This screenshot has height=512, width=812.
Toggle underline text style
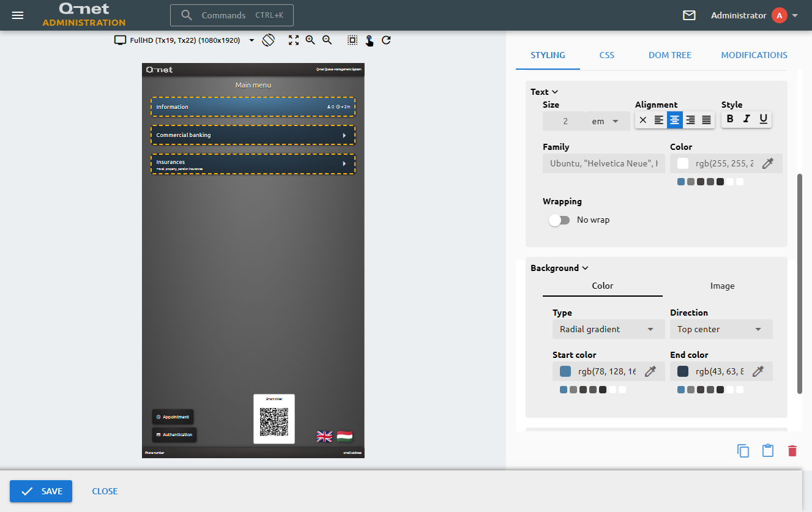click(x=763, y=119)
